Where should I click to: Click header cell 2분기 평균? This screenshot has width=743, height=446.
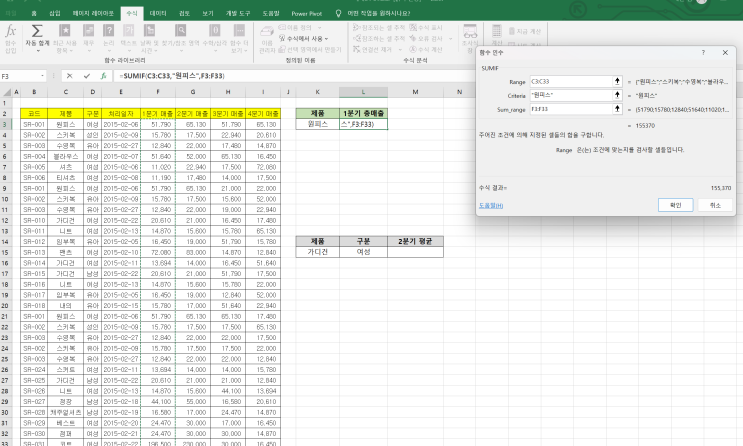pyautogui.click(x=415, y=241)
